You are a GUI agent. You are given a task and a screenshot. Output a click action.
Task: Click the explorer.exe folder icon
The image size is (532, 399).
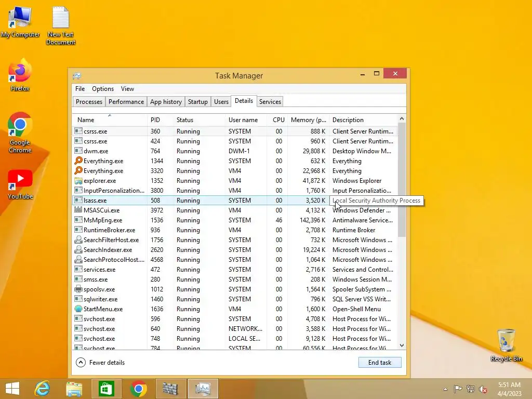78,180
